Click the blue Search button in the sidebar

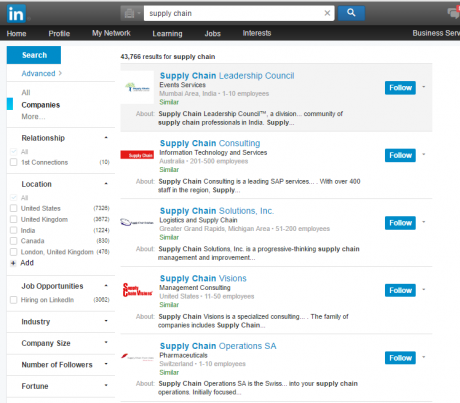34,55
